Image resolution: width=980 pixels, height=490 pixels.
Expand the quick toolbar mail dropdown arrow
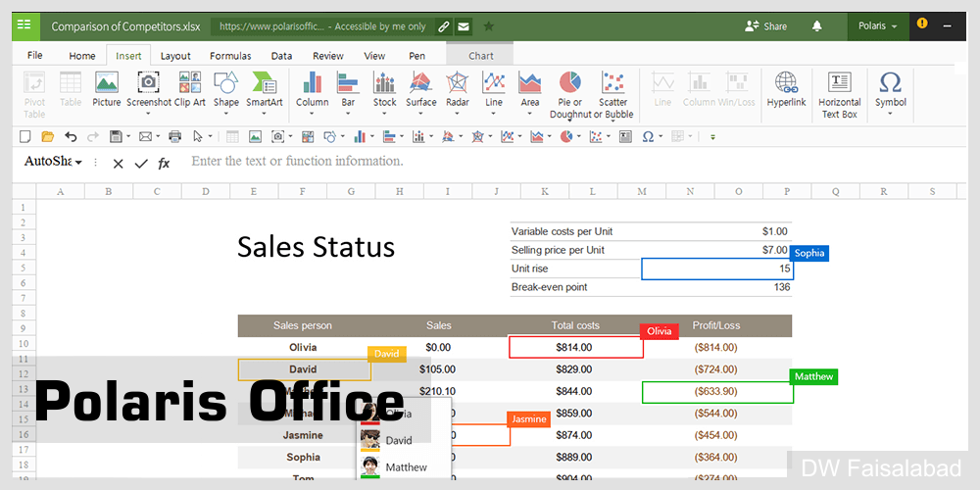[x=158, y=136]
